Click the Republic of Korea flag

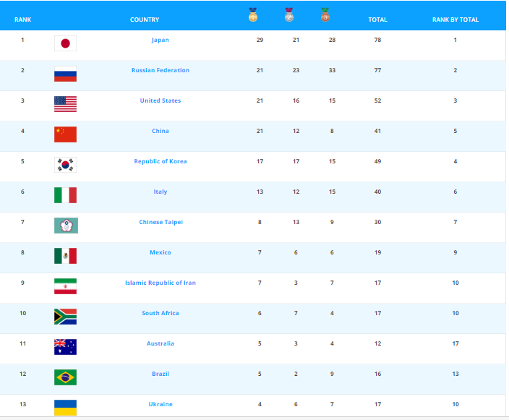click(x=65, y=165)
